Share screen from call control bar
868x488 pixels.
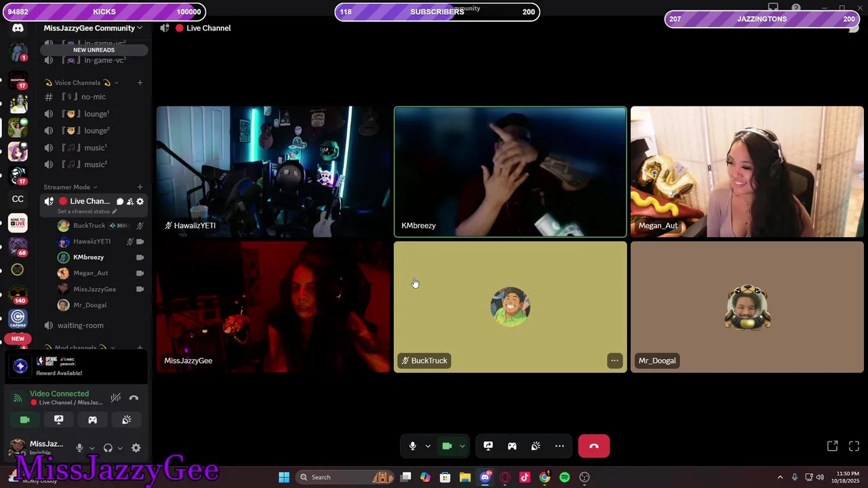click(488, 446)
